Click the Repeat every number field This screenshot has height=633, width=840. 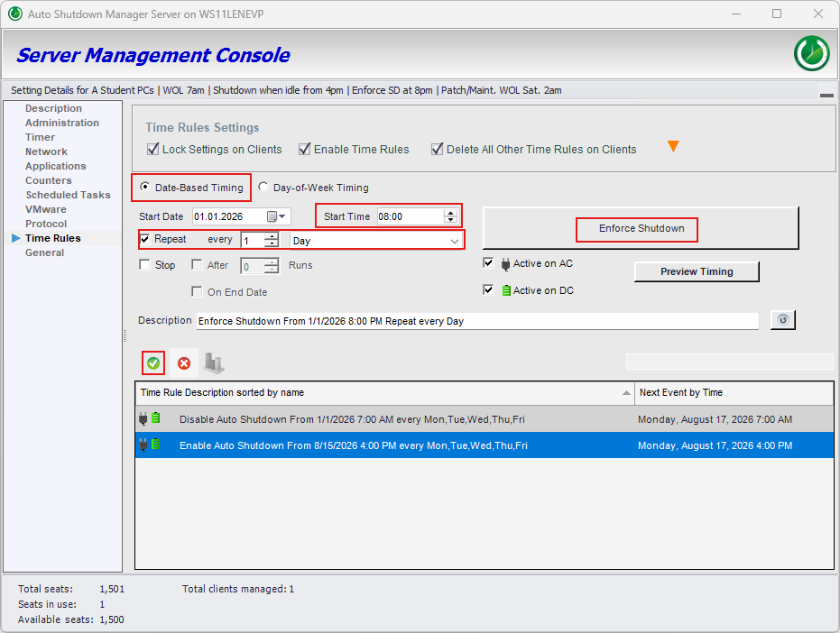click(253, 241)
